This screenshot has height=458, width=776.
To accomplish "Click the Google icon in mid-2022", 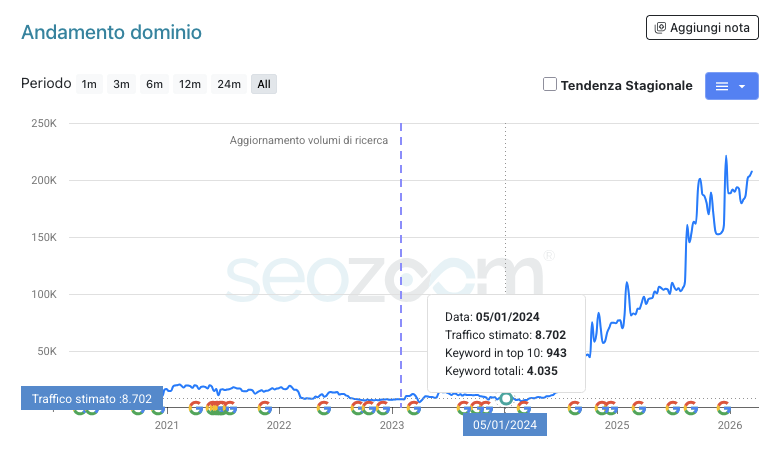I will click(323, 407).
